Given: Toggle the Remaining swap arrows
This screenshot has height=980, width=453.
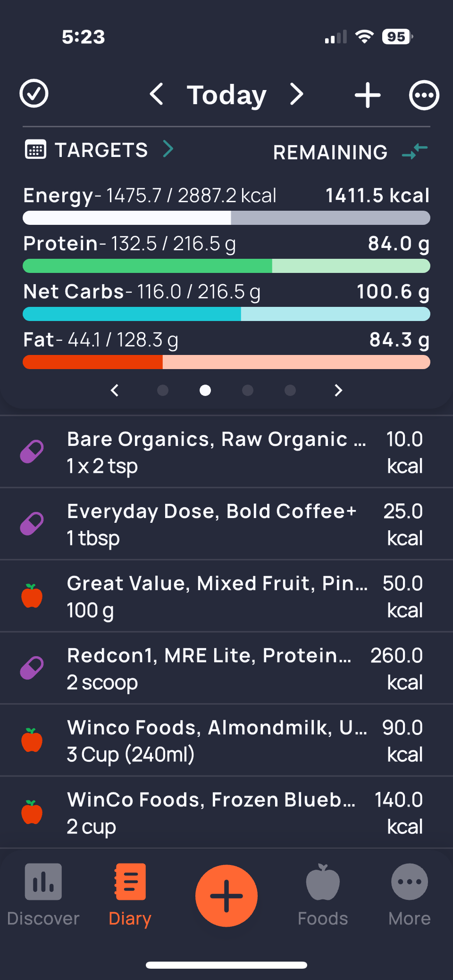Looking at the screenshot, I should pos(415,151).
